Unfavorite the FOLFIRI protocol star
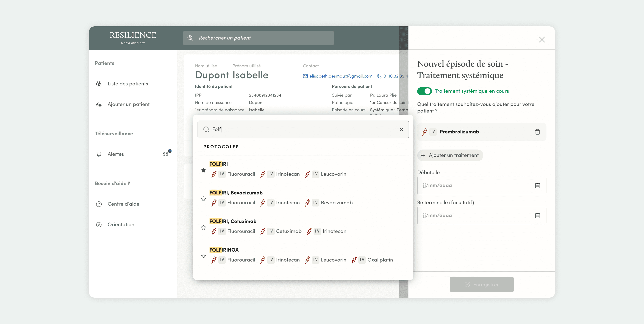This screenshot has height=324, width=644. coord(203,170)
